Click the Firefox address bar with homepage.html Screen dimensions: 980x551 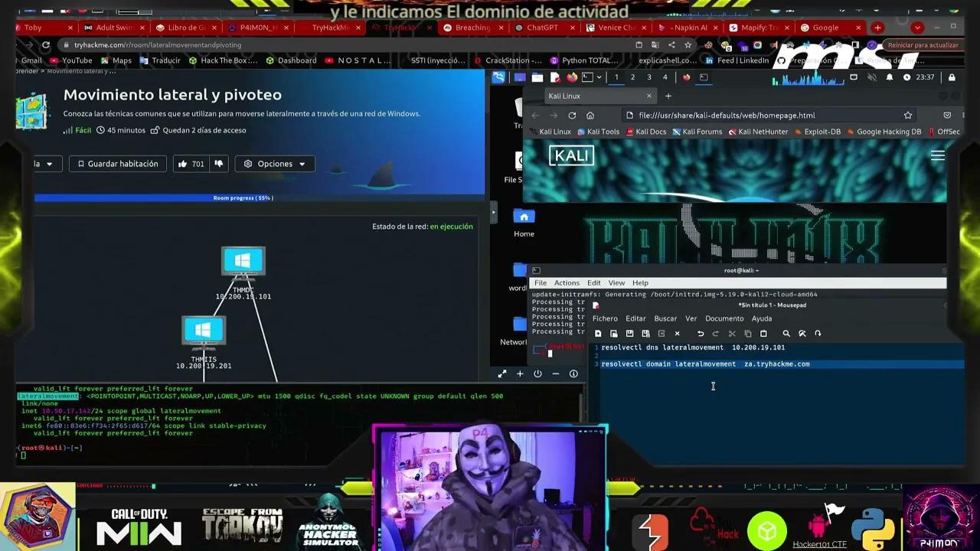tap(758, 116)
